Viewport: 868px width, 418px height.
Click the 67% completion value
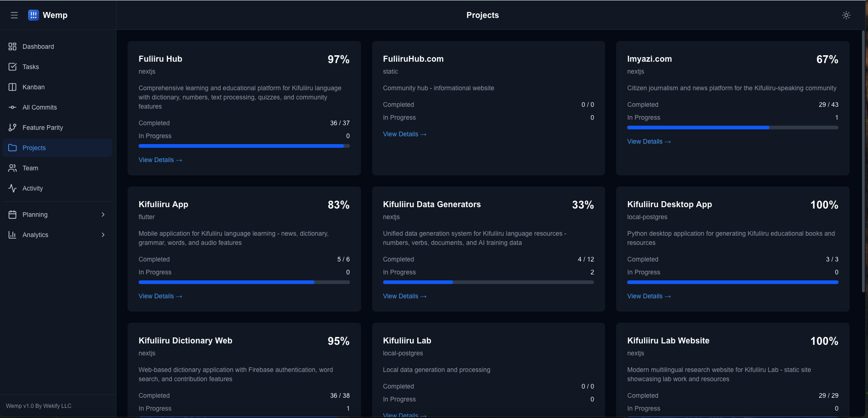coord(827,59)
